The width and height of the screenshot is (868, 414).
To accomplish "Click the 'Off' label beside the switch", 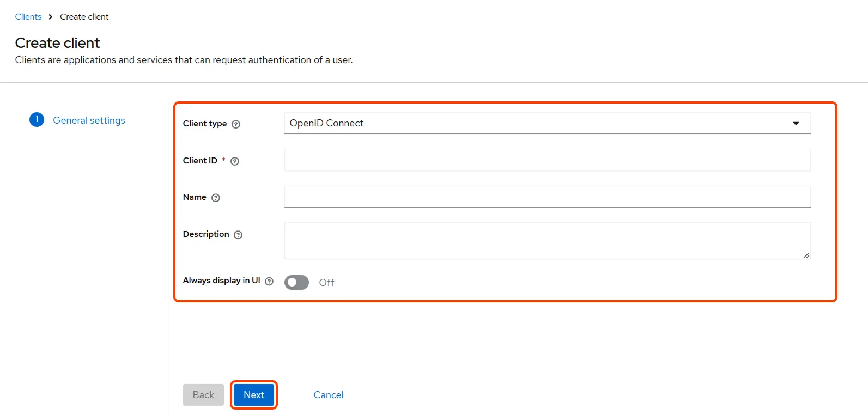I will coord(326,282).
